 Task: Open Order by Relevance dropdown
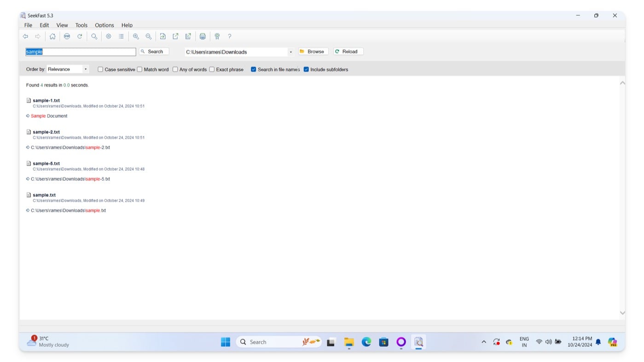coord(68,69)
